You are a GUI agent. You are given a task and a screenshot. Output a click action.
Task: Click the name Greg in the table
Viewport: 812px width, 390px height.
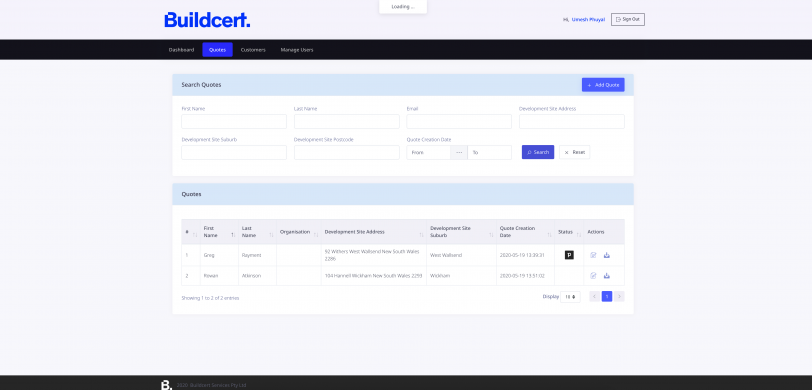click(x=209, y=255)
